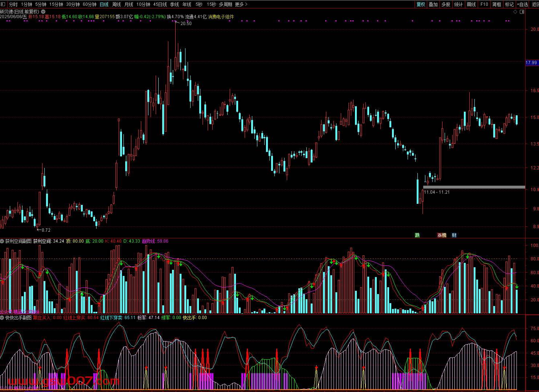Click the K: 40.40 indicator value

coord(114,241)
